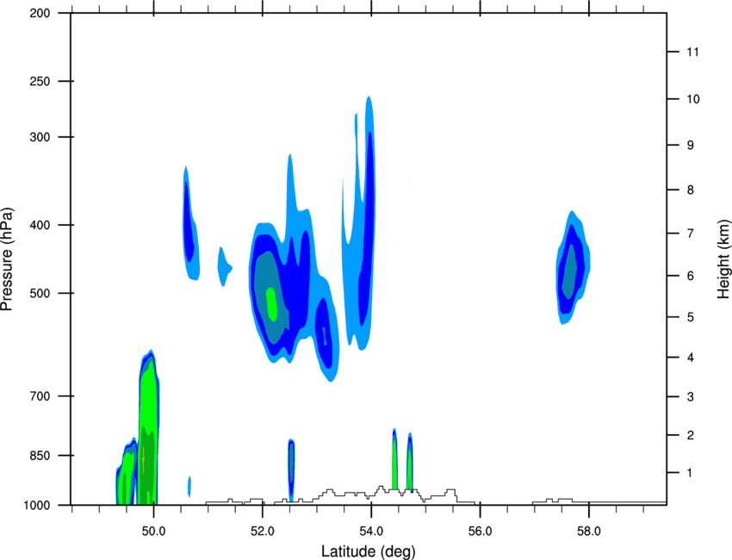Click the bright green core near latitude 52
This screenshot has width=732, height=560.
pyautogui.click(x=271, y=304)
